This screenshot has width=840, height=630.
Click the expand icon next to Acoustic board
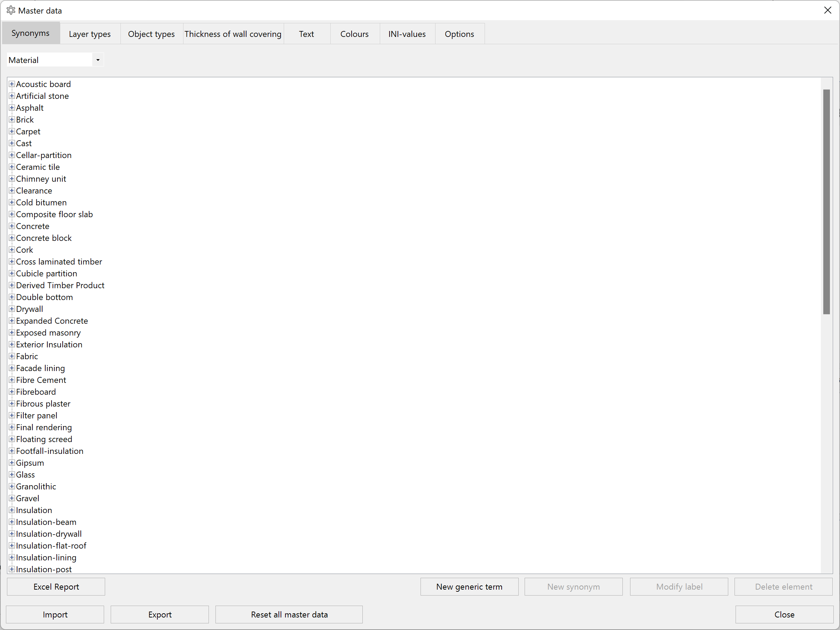12,84
